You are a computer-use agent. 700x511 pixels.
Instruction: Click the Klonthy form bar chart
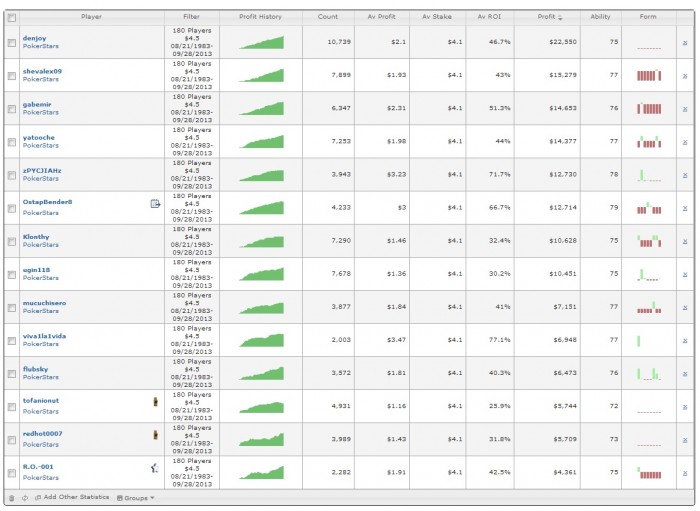tap(649, 241)
